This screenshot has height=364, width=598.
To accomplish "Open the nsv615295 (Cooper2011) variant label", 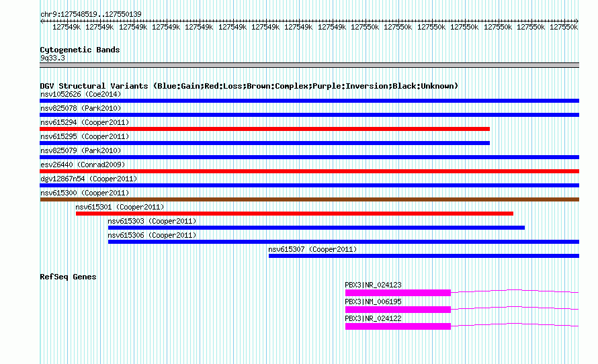I will click(x=85, y=136).
